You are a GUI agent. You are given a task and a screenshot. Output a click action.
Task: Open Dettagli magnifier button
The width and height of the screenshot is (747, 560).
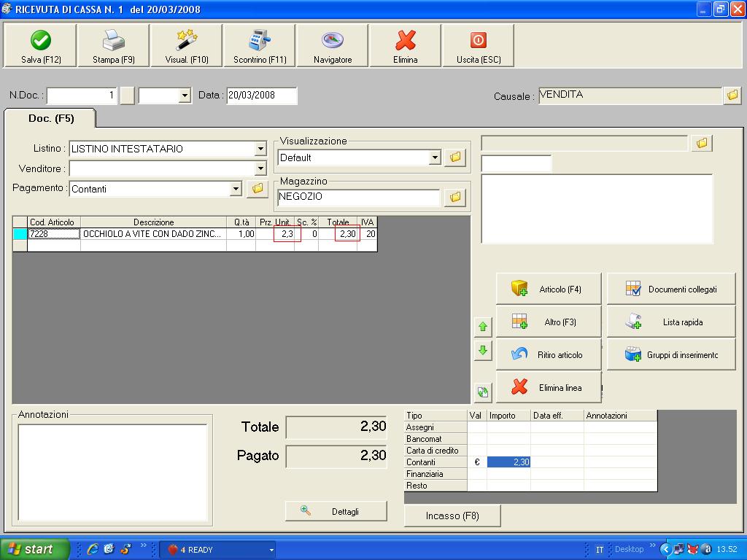[x=336, y=511]
